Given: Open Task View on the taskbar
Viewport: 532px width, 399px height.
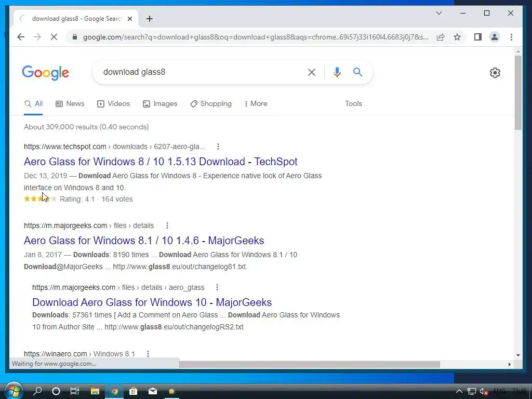Looking at the screenshot, I should pyautogui.click(x=75, y=391).
